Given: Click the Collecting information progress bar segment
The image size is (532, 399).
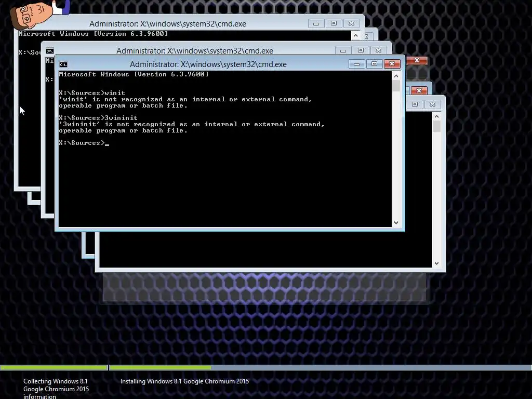Looking at the screenshot, I should coord(54,367).
